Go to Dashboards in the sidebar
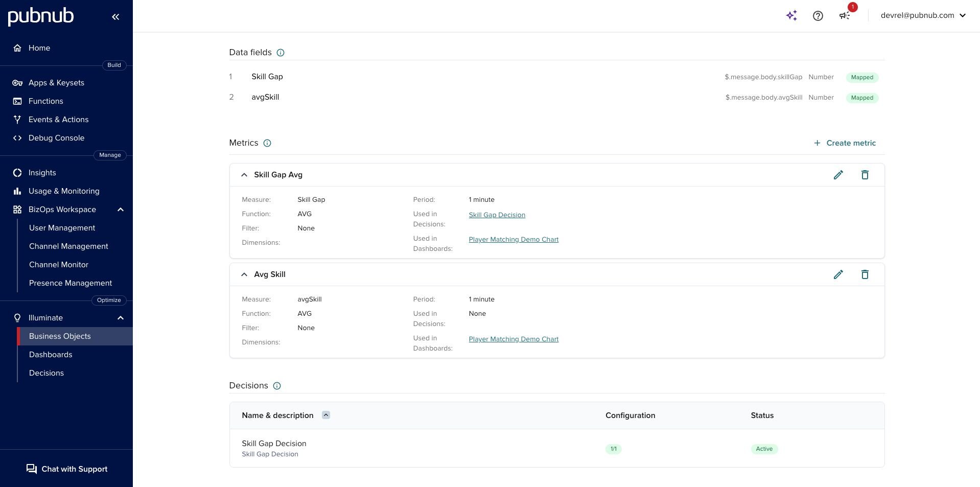Image resolution: width=980 pixels, height=487 pixels. pos(51,355)
